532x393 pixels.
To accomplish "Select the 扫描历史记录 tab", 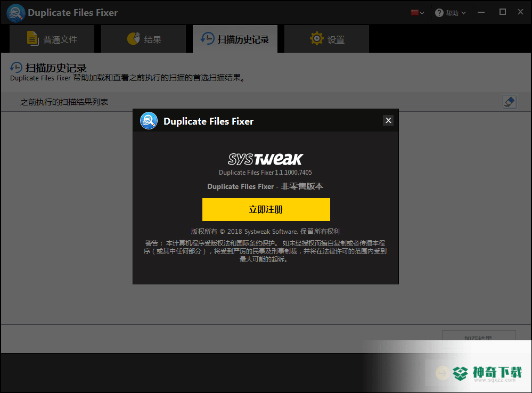I will tap(235, 39).
